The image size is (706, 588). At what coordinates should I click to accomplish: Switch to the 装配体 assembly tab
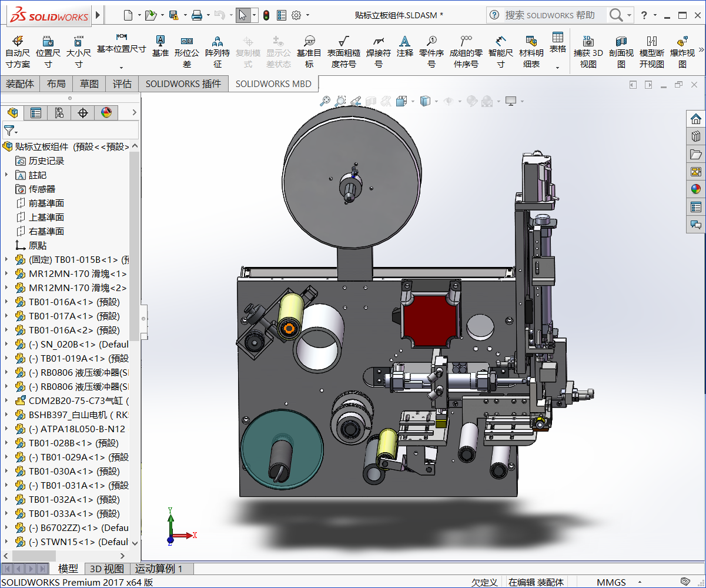(20, 84)
